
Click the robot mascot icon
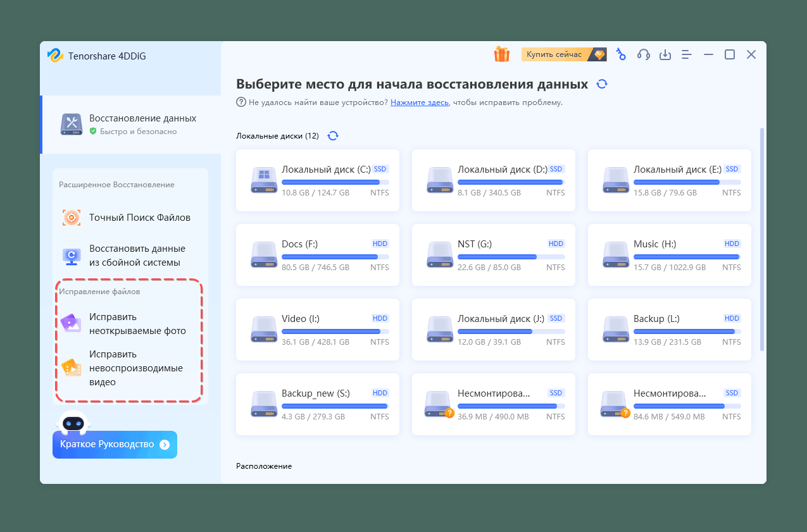(x=73, y=423)
